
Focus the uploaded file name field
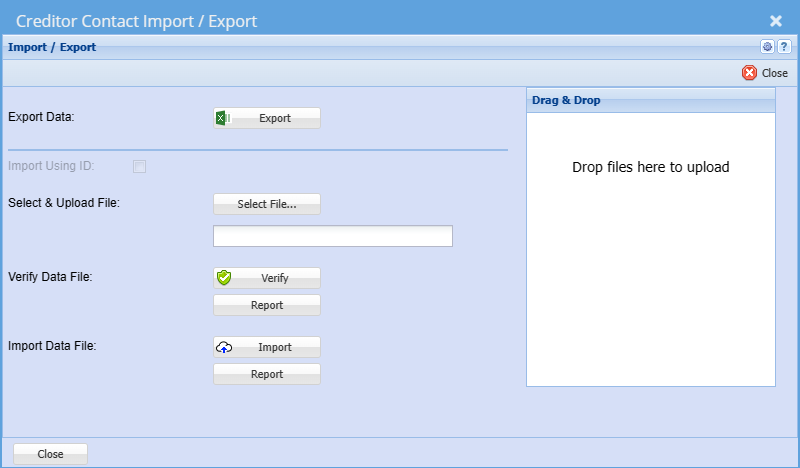click(333, 236)
